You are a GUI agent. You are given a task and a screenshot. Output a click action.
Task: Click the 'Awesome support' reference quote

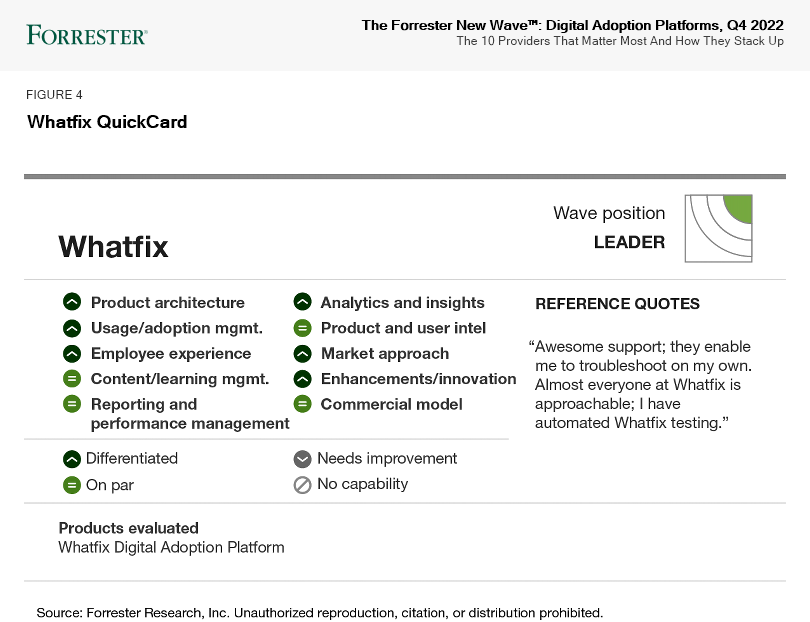point(640,384)
